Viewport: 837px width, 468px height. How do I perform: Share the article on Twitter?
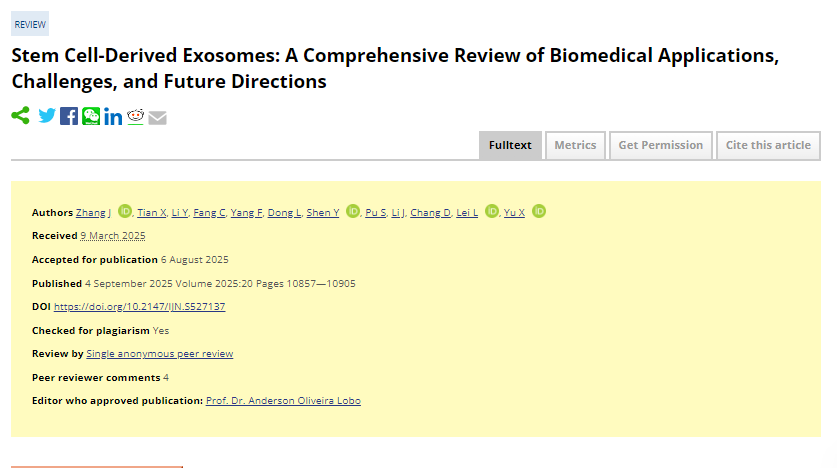47,116
